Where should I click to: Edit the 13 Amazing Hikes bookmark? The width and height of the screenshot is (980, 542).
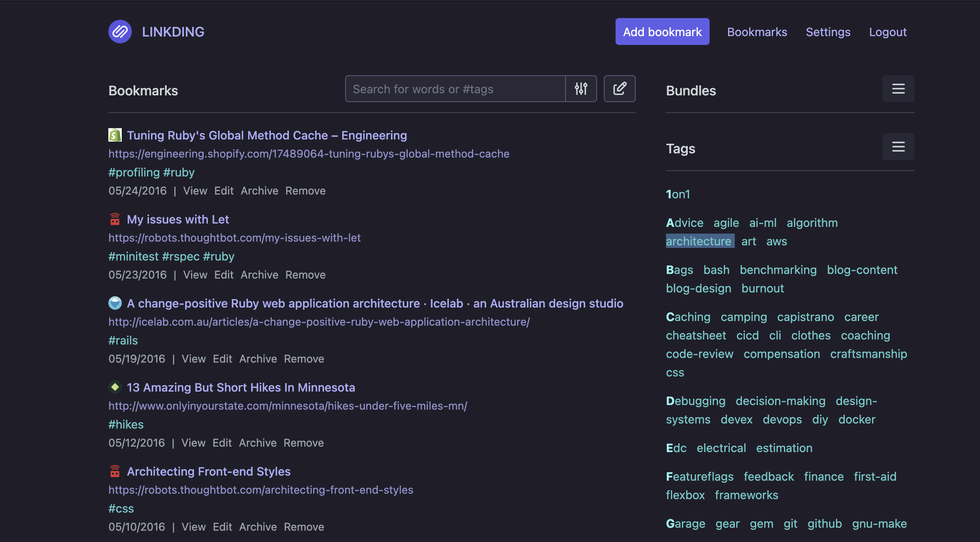coord(222,443)
